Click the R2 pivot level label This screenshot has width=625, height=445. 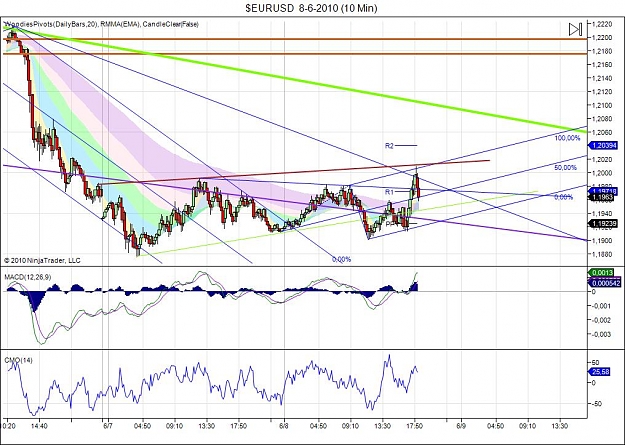tap(389, 146)
